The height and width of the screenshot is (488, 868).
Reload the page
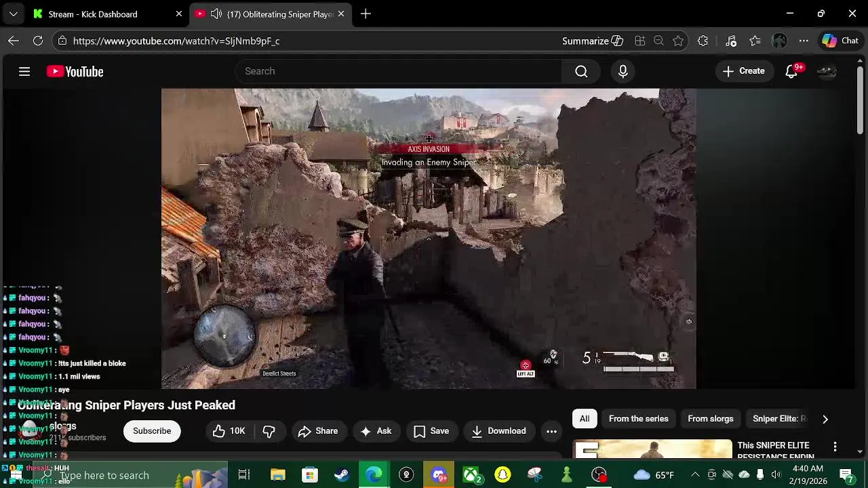[x=38, y=41]
